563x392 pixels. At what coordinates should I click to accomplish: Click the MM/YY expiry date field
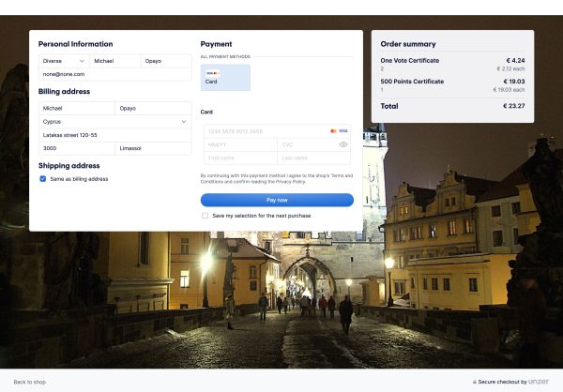click(x=240, y=144)
